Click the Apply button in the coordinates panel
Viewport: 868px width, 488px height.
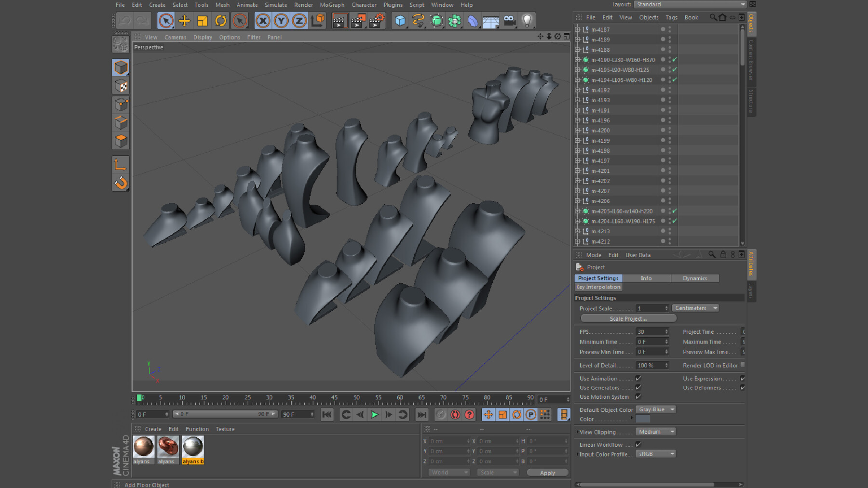547,473
